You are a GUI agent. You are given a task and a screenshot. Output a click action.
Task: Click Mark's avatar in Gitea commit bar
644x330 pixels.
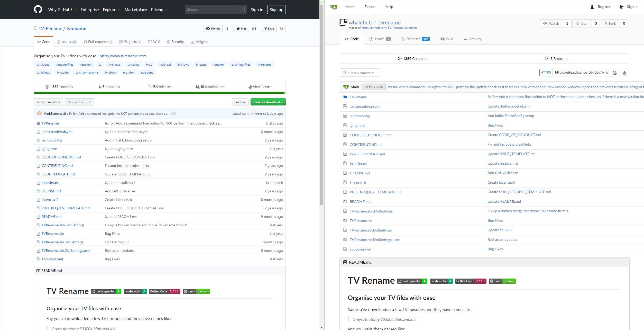tap(346, 87)
